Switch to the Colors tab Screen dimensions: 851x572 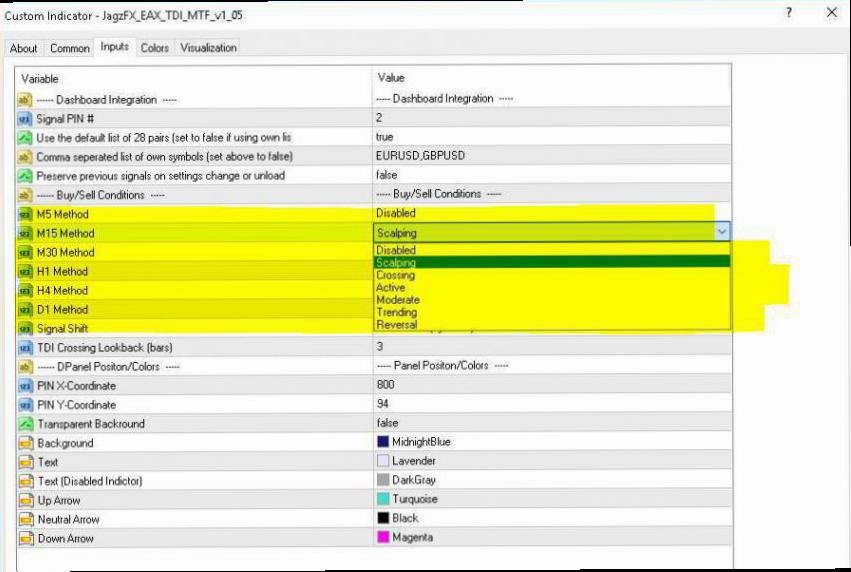point(154,48)
